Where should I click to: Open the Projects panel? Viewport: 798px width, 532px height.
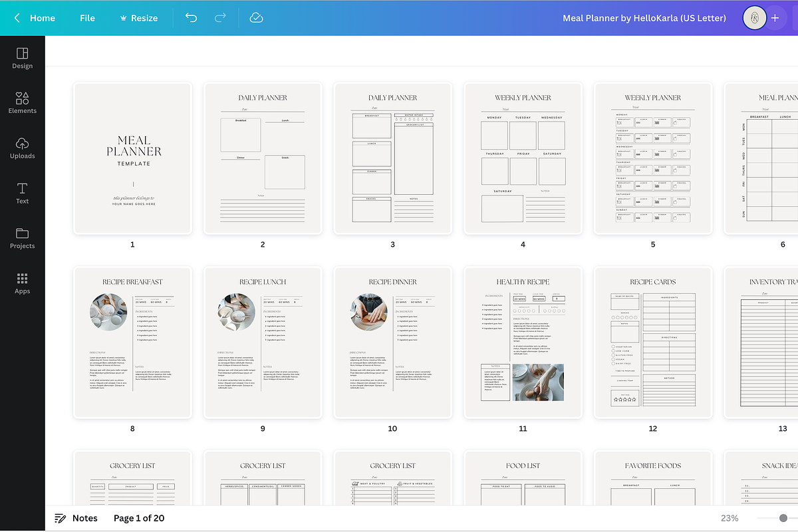point(22,238)
